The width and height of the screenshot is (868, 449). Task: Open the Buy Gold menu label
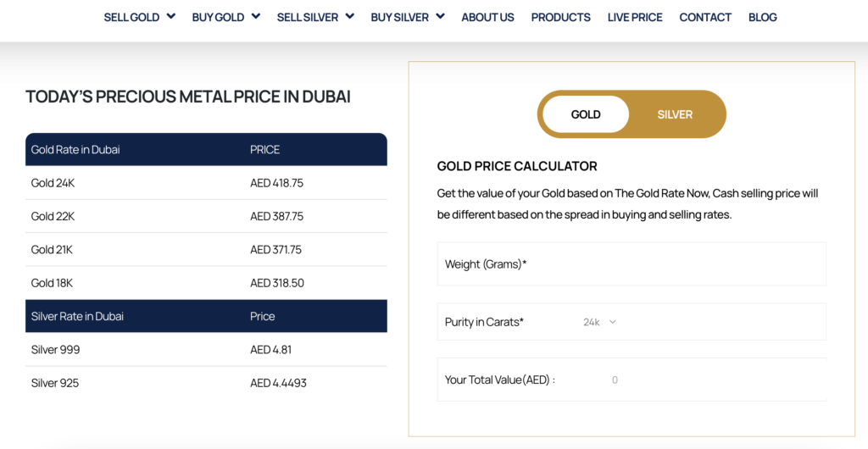point(218,17)
